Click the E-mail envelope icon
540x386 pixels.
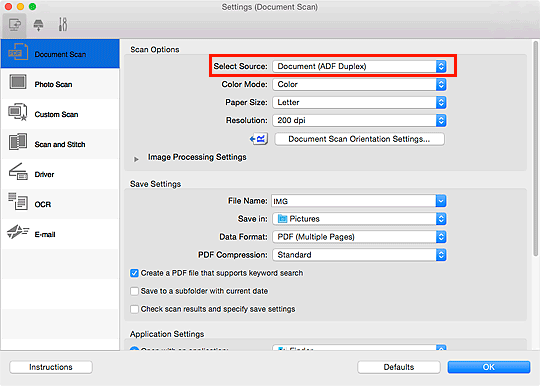(x=18, y=232)
